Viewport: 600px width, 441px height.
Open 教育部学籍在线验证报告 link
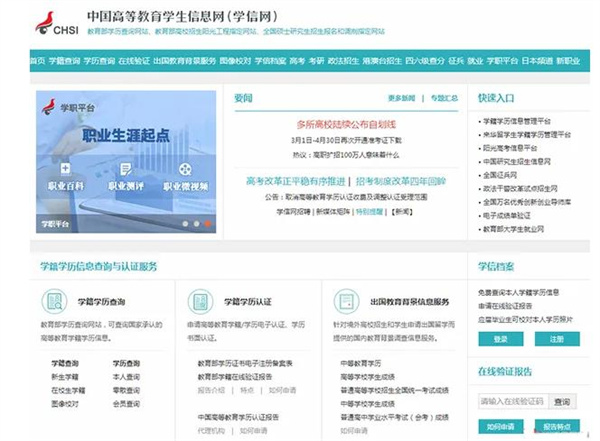pos(235,377)
